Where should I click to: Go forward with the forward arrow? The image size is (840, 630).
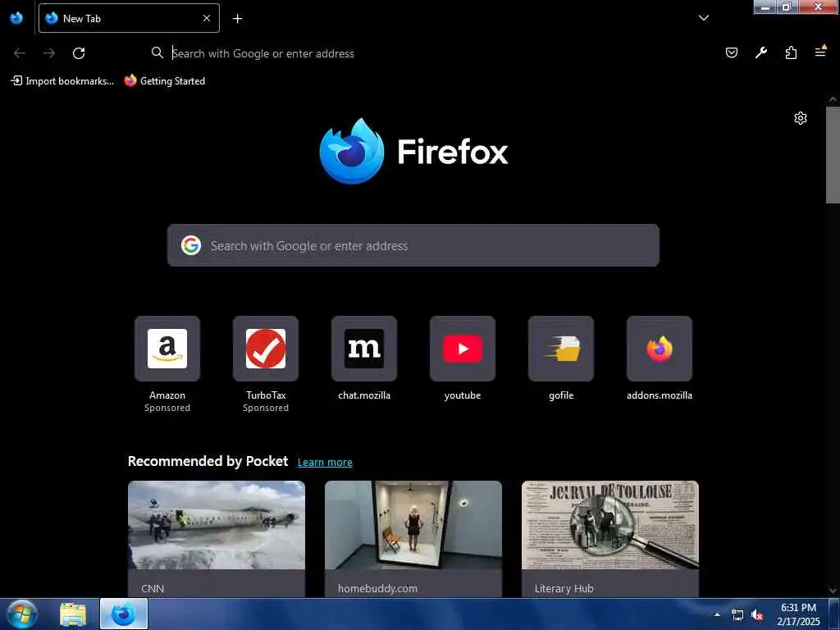coord(49,53)
